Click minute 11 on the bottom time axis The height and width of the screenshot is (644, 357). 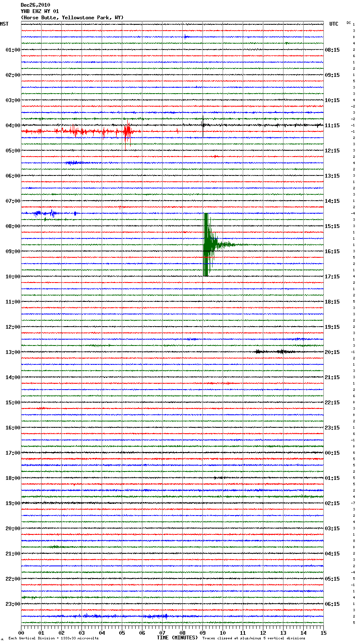pyautogui.click(x=243, y=633)
